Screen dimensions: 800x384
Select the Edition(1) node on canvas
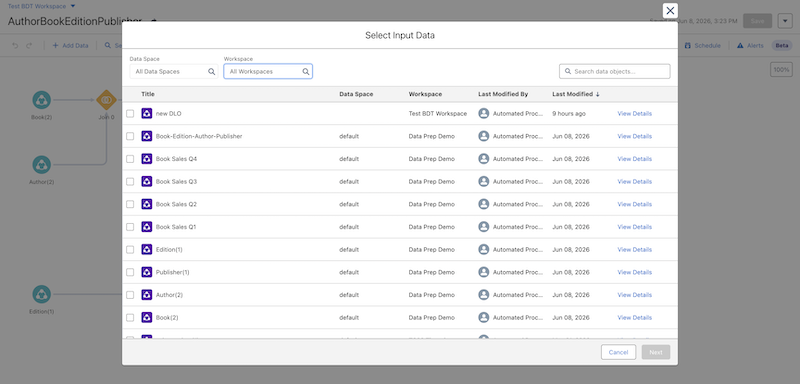(x=41, y=294)
